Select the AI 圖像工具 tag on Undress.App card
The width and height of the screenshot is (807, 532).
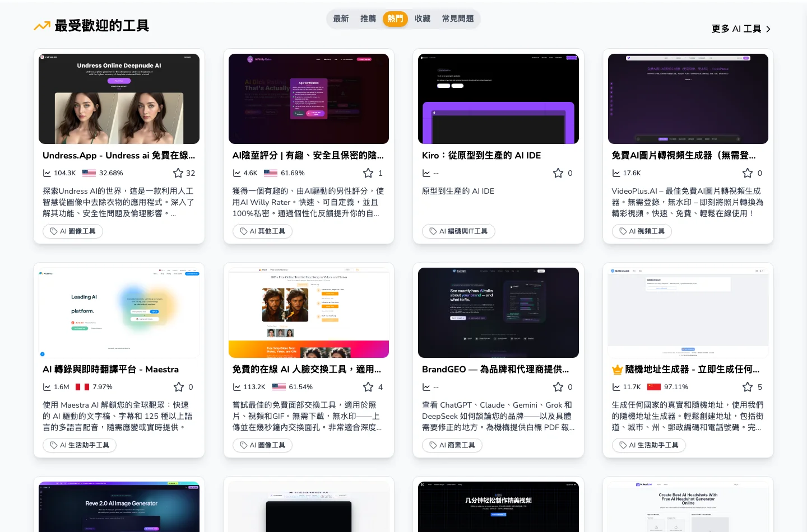[73, 231]
